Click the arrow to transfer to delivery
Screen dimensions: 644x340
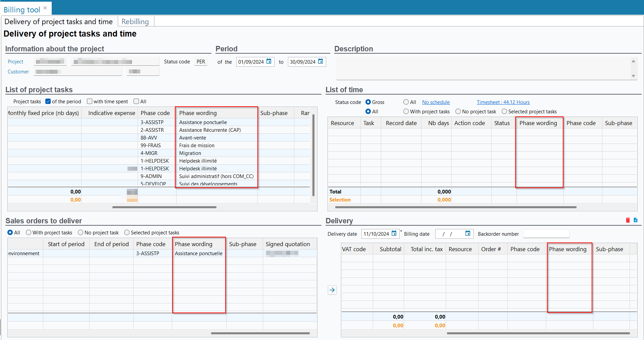[x=332, y=290]
